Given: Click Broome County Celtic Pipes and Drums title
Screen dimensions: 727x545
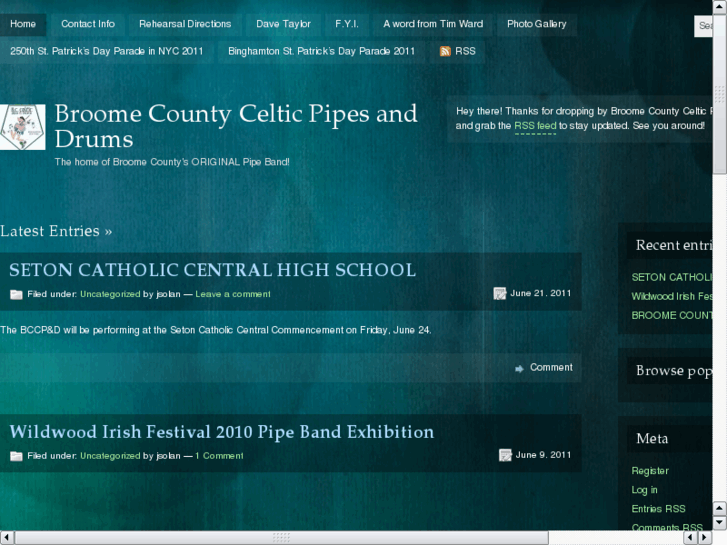Looking at the screenshot, I should (236, 126).
